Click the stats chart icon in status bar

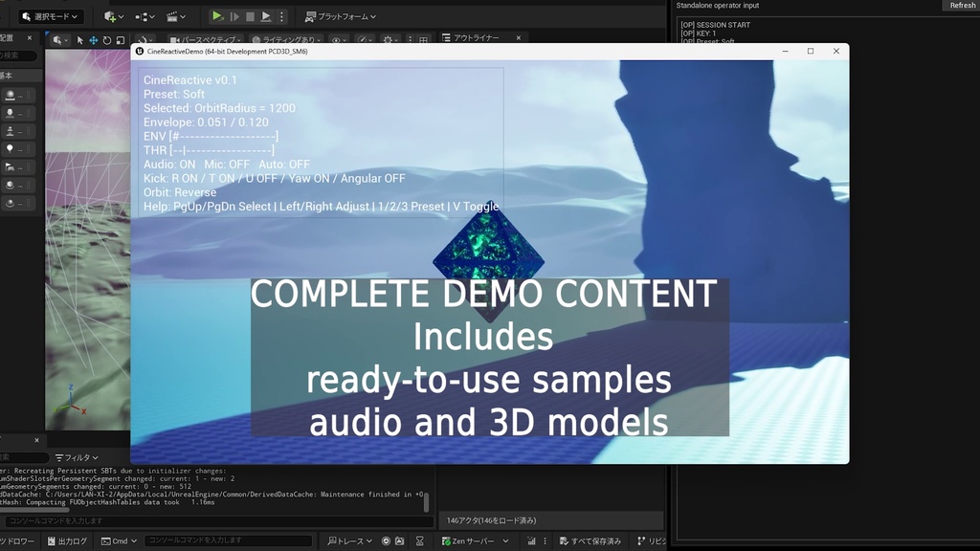coord(531,541)
